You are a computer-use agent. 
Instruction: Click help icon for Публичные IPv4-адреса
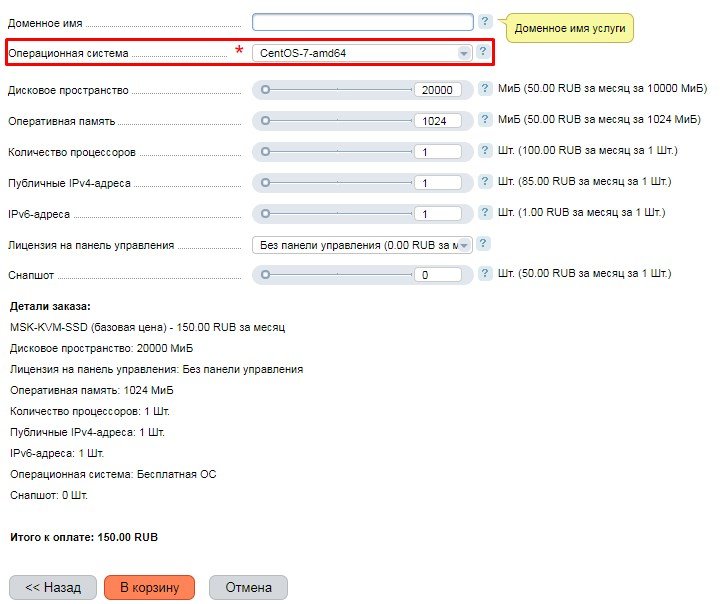(x=484, y=183)
